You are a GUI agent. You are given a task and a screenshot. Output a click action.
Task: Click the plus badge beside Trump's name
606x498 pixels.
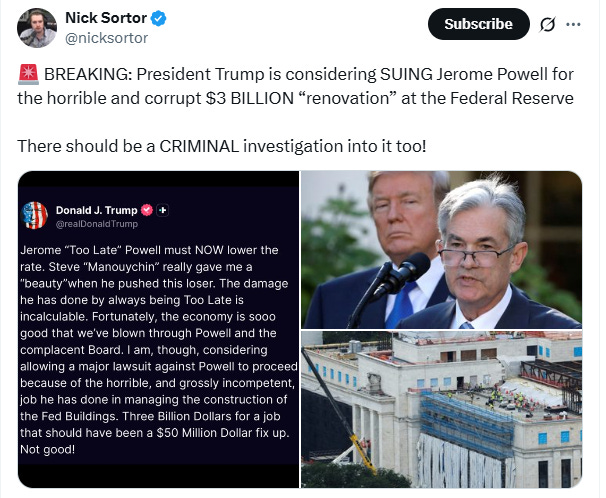tap(163, 210)
